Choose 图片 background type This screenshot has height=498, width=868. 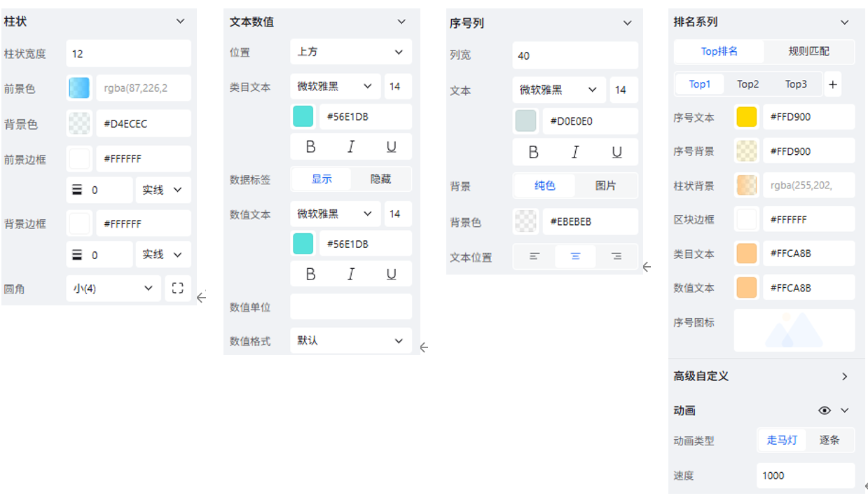(x=605, y=186)
